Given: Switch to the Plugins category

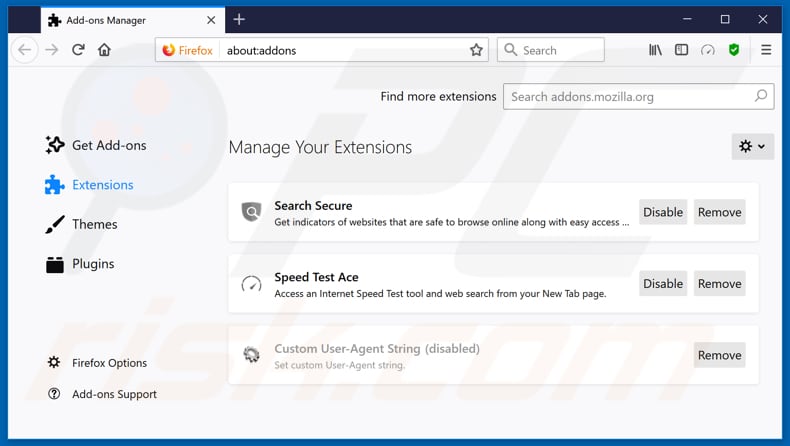Looking at the screenshot, I should [x=80, y=264].
